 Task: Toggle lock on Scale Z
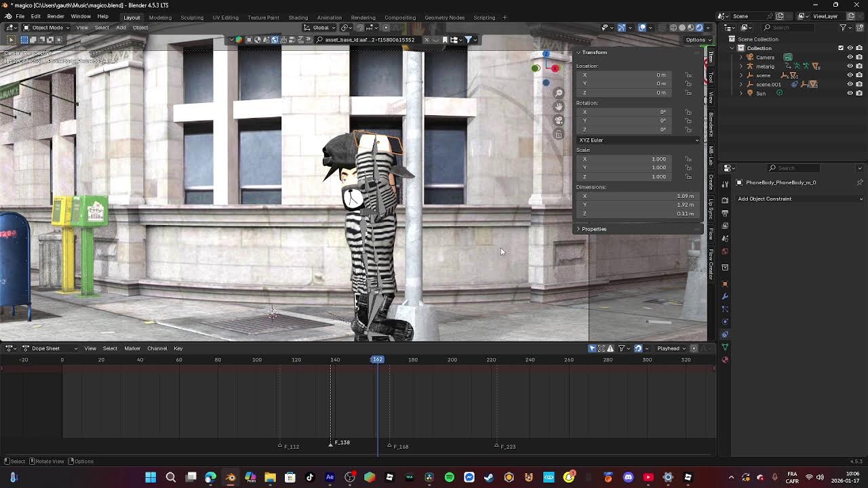pyautogui.click(x=688, y=176)
